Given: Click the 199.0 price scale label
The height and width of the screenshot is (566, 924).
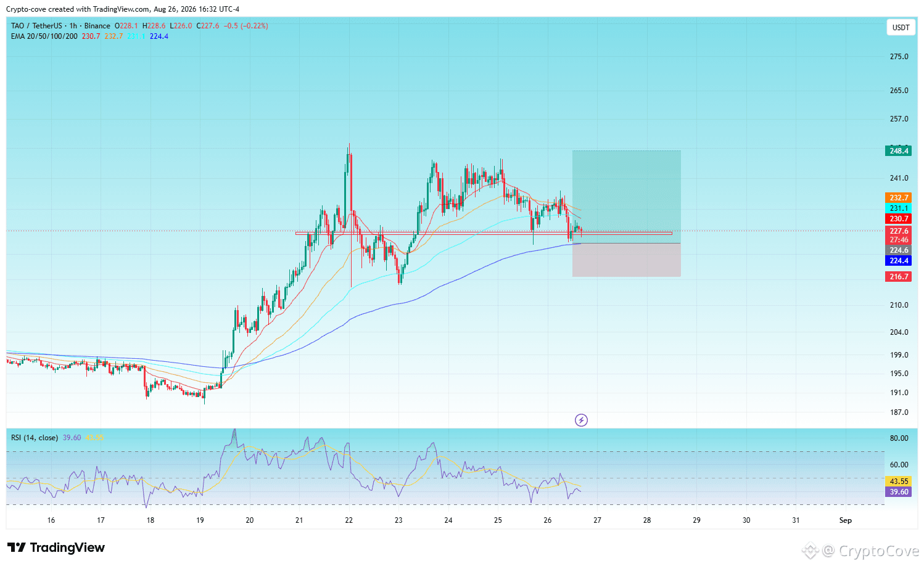Looking at the screenshot, I should [899, 355].
